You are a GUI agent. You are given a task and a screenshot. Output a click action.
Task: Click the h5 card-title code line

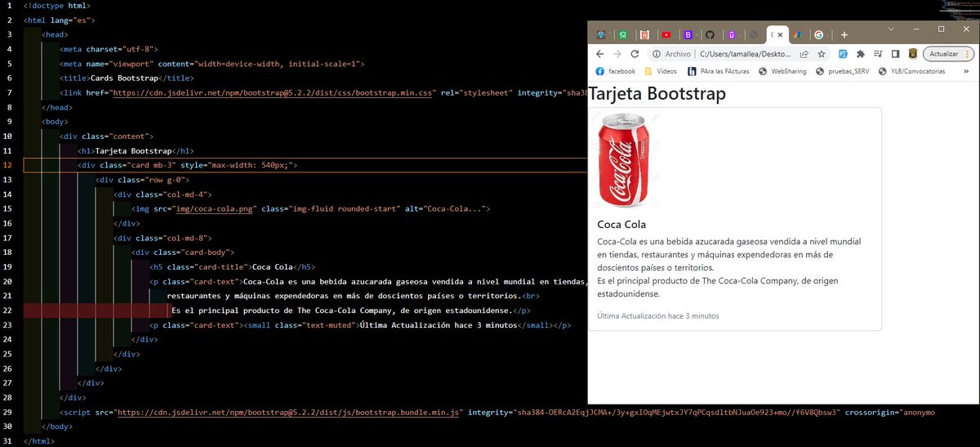(x=233, y=267)
